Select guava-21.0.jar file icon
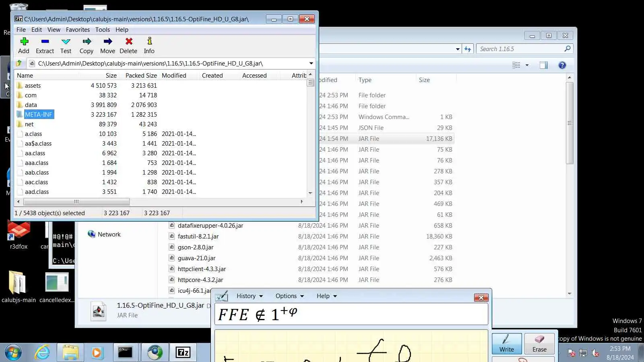This screenshot has width=644, height=362. click(x=172, y=258)
